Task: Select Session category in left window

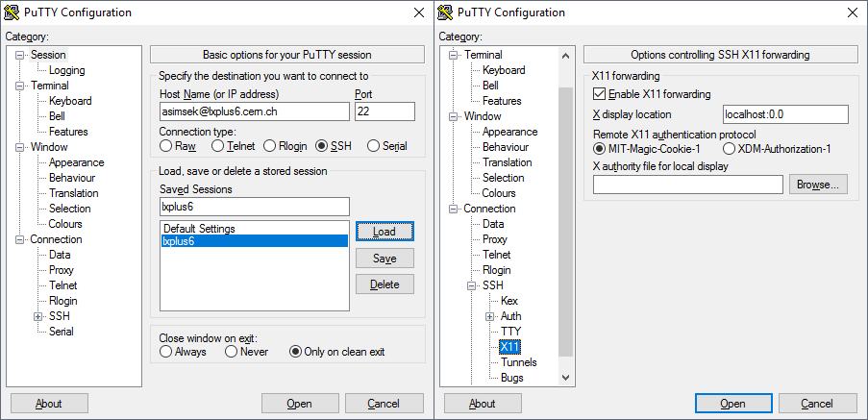Action: [x=48, y=55]
